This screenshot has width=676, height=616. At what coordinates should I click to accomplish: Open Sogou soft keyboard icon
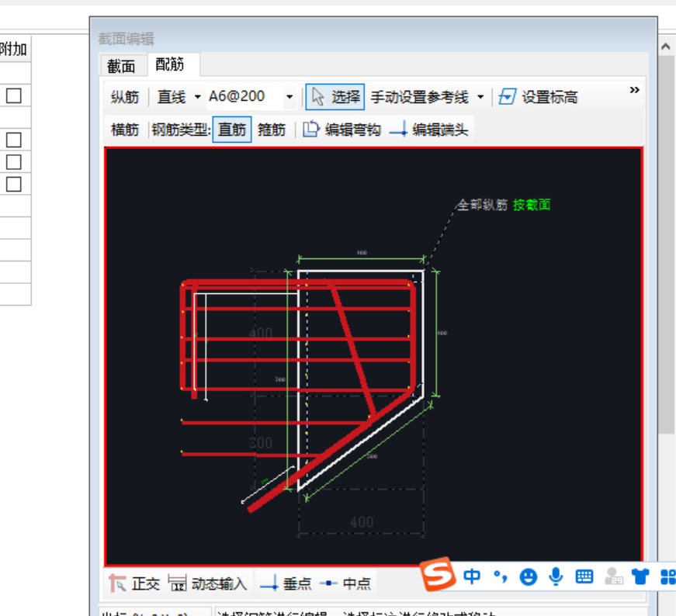(584, 576)
